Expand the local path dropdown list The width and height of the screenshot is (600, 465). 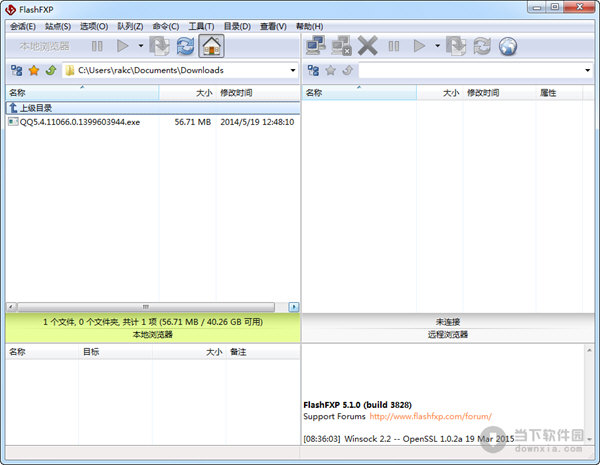tap(293, 70)
